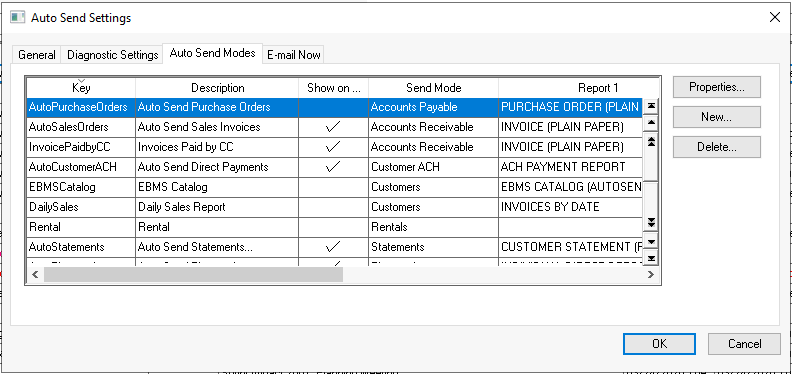Click the horizontal scrollbar thumb
Viewport: 792px width, 374px height.
click(x=193, y=274)
